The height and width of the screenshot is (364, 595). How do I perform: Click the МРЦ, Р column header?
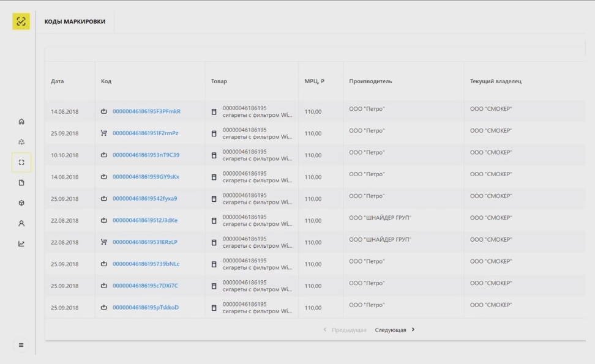coord(314,81)
